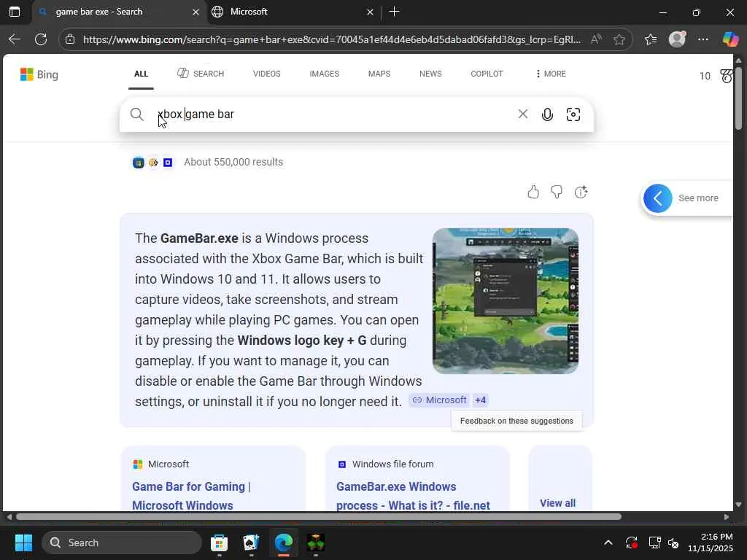Screen dimensions: 747x560
Task: Click in the xbox game bar search field
Action: [x=333, y=114]
